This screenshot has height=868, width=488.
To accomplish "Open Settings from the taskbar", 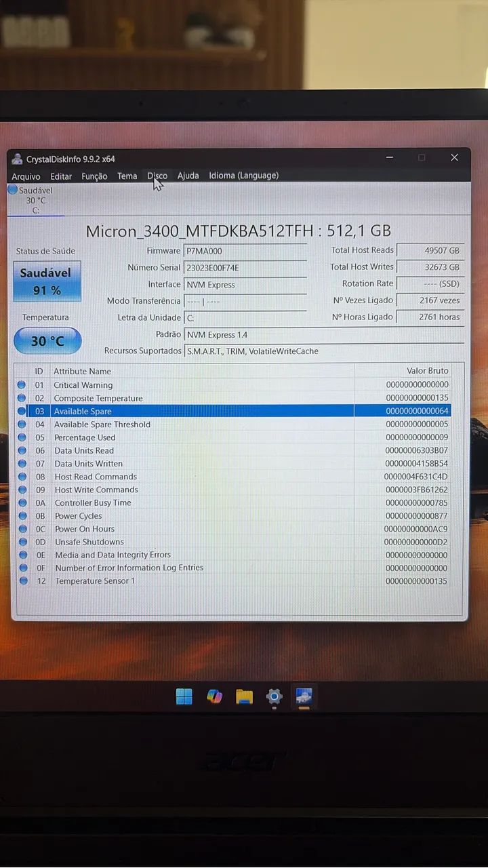I will (274, 696).
